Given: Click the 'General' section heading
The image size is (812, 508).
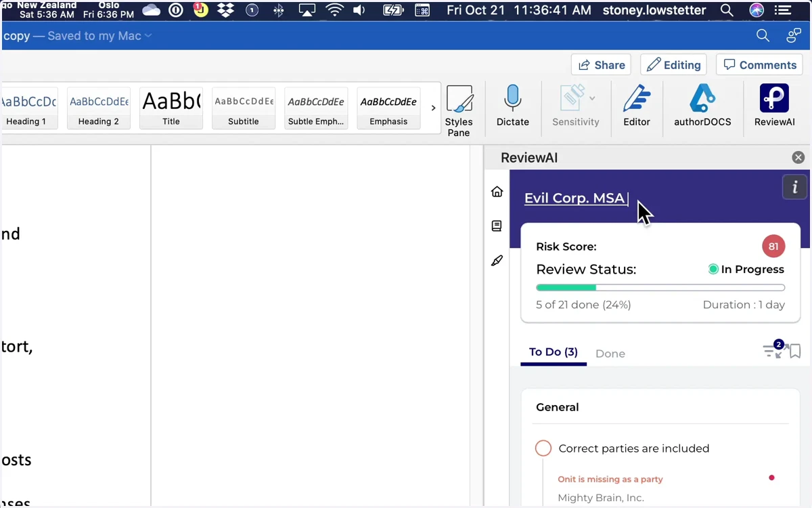Looking at the screenshot, I should tap(558, 407).
